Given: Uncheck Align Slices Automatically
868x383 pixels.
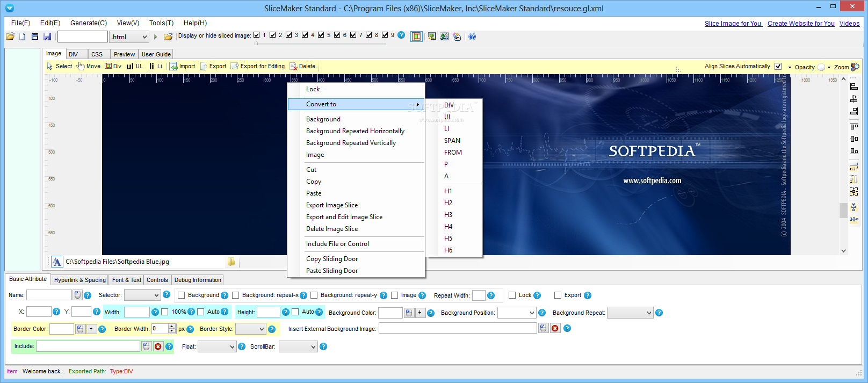Looking at the screenshot, I should click(x=778, y=66).
